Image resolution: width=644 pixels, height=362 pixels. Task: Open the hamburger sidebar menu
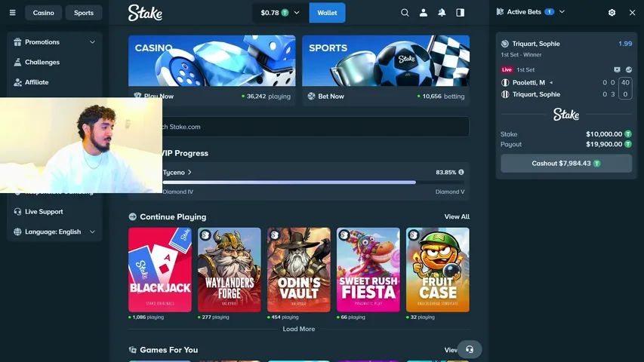(13, 13)
